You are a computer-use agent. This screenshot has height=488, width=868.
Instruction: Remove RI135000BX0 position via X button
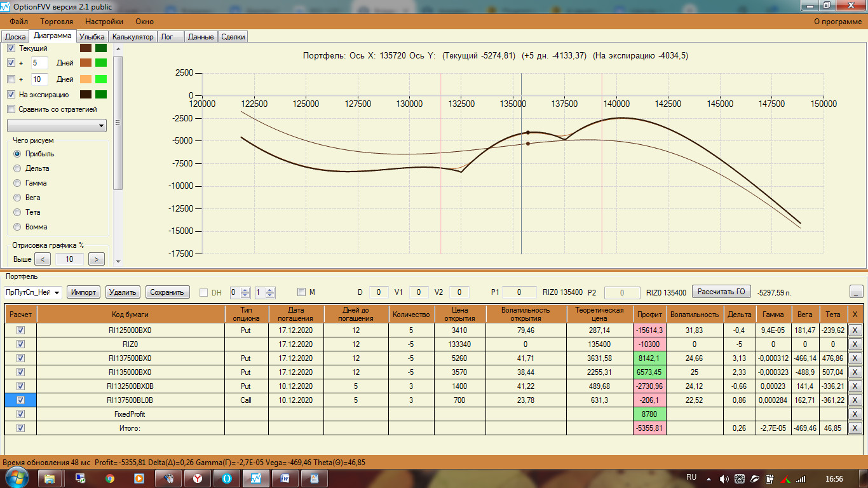click(855, 372)
